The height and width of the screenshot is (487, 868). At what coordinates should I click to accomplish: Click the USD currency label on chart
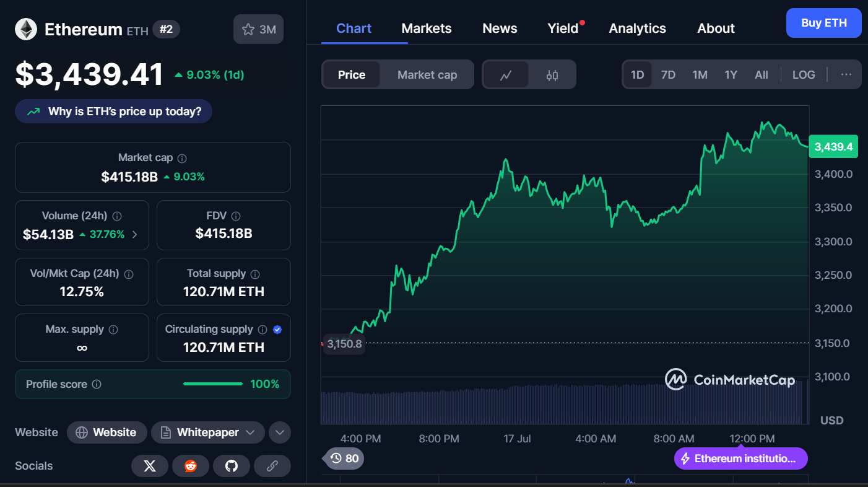coord(831,421)
